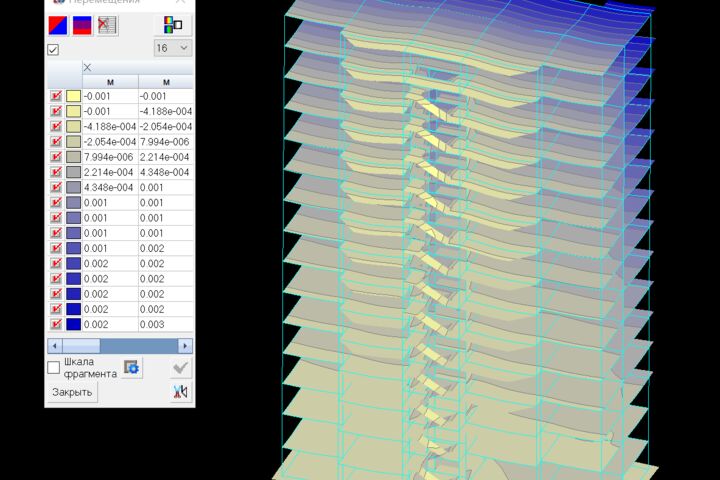Pick color swatch of row 7.994e-006 to 2.214e-004
This screenshot has width=720, height=480.
pyautogui.click(x=73, y=157)
